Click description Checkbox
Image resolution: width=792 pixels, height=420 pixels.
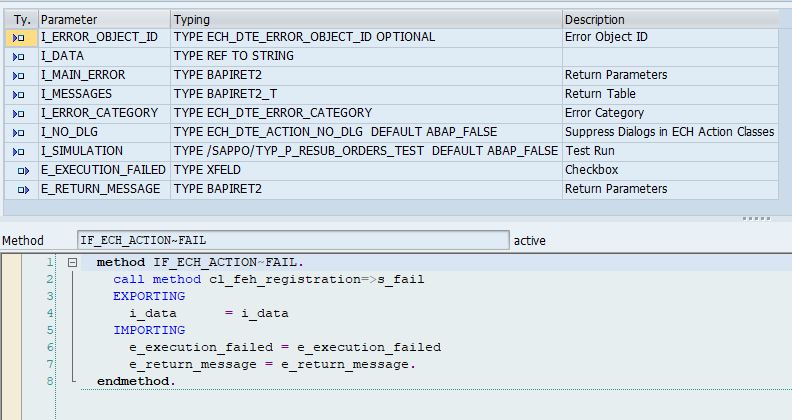(591, 170)
